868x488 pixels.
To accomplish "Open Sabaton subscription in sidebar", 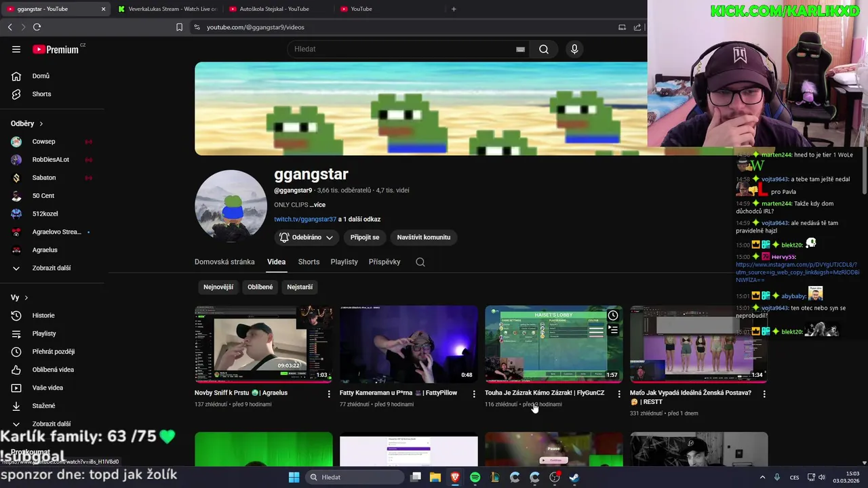I will coord(44,178).
